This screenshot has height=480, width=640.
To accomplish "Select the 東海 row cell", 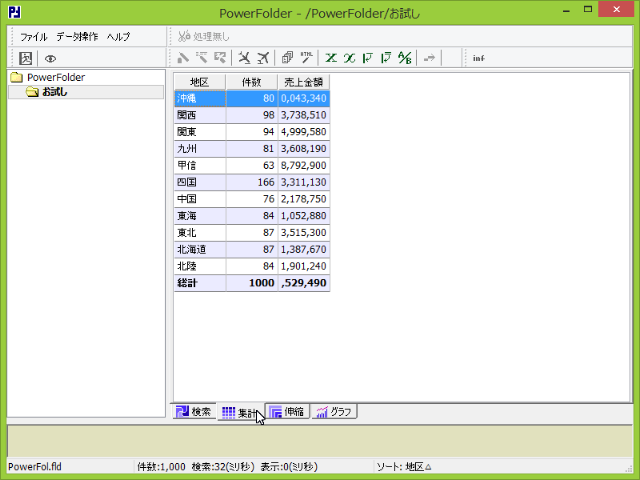I will [x=200, y=216].
